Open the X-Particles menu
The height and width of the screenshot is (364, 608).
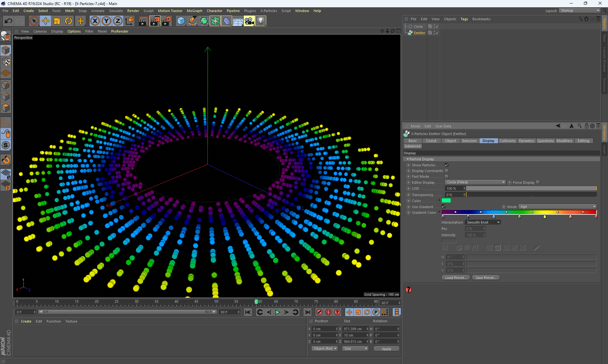pos(268,11)
